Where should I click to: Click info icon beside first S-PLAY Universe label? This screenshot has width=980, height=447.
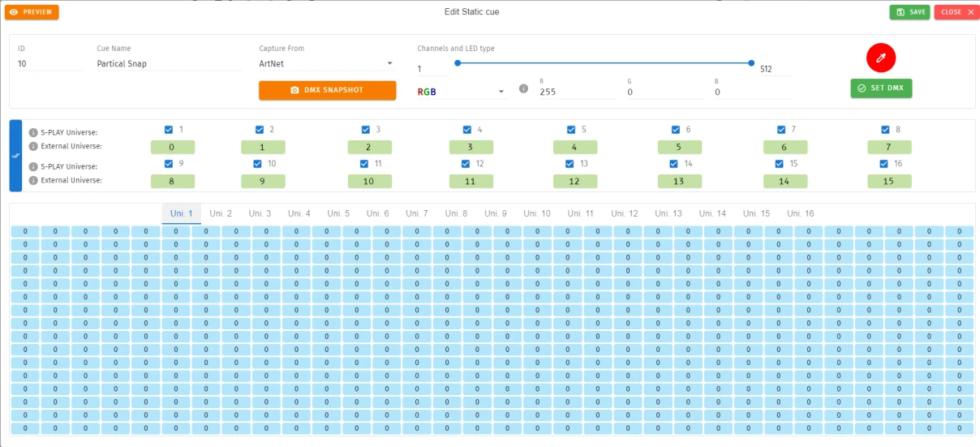pos(33,132)
